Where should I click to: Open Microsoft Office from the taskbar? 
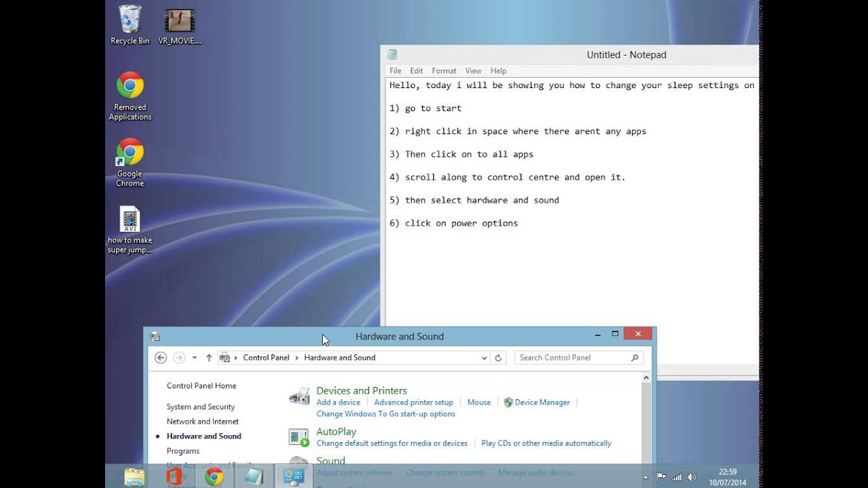pyautogui.click(x=174, y=476)
